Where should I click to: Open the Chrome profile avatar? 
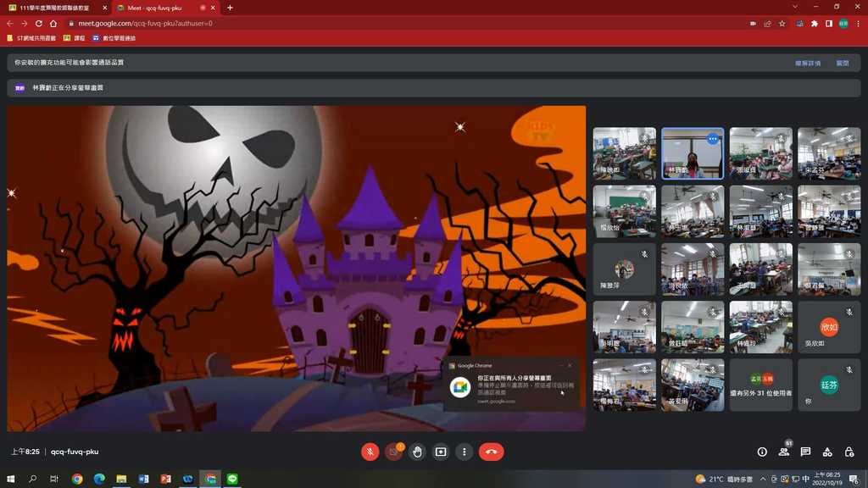click(843, 24)
